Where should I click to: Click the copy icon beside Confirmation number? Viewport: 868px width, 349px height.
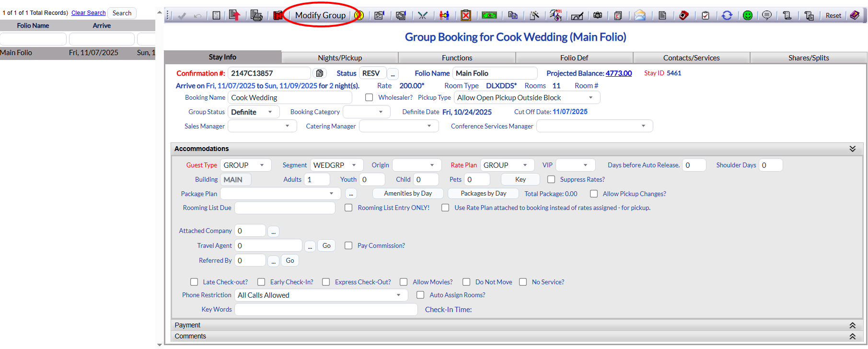pos(320,73)
